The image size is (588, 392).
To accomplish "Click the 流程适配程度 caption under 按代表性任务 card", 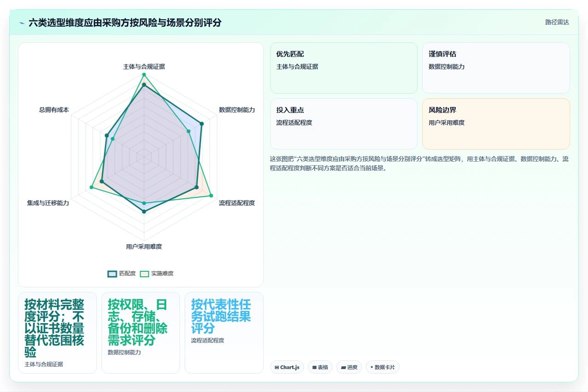I will pos(208,341).
